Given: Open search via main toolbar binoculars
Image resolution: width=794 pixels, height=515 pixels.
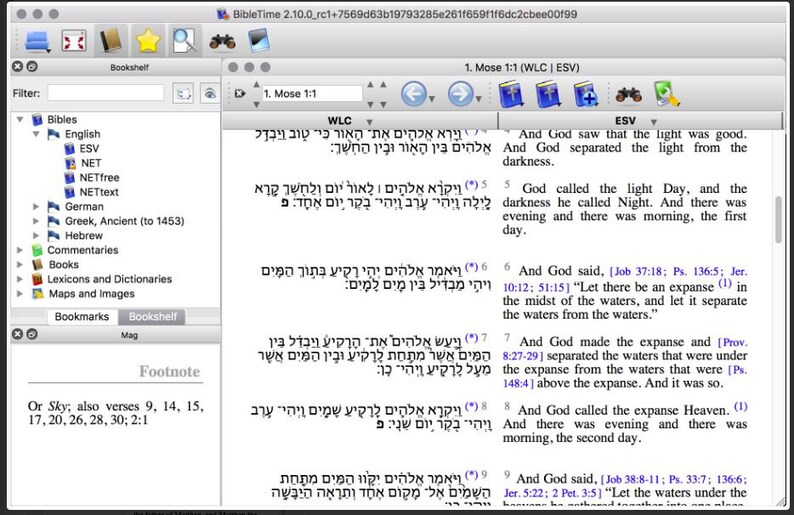Looking at the screenshot, I should [222, 41].
